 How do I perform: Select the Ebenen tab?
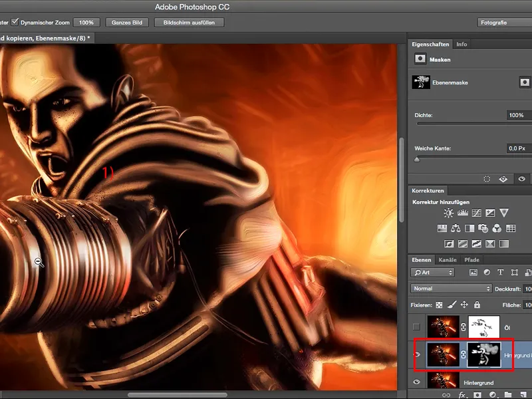[x=422, y=260]
